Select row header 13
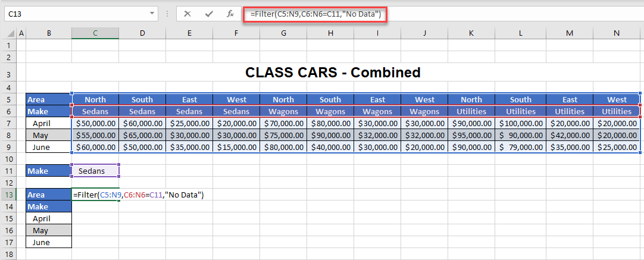The width and height of the screenshot is (644, 260). [x=9, y=195]
